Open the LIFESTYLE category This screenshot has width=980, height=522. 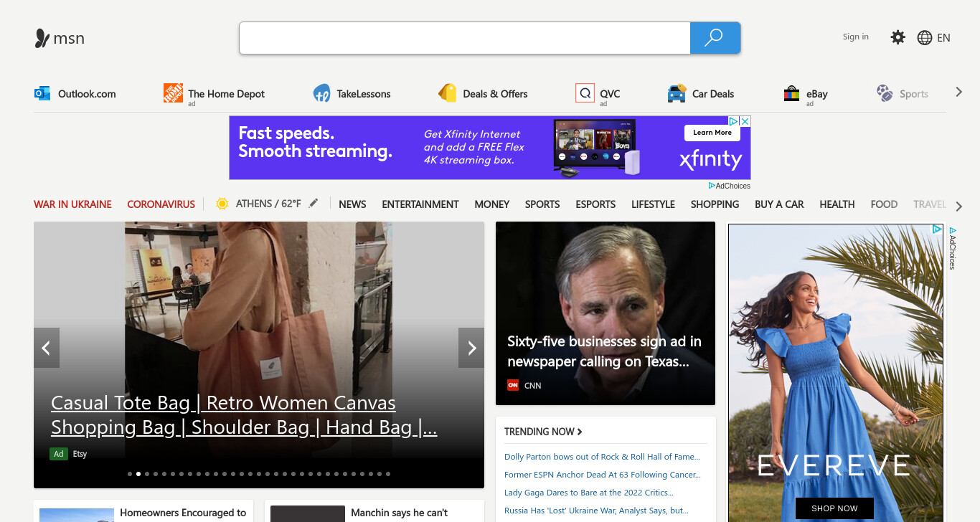[x=653, y=204]
